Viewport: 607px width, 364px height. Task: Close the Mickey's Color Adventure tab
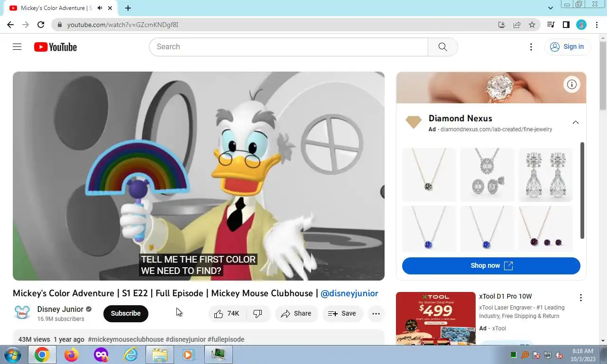coord(110,8)
